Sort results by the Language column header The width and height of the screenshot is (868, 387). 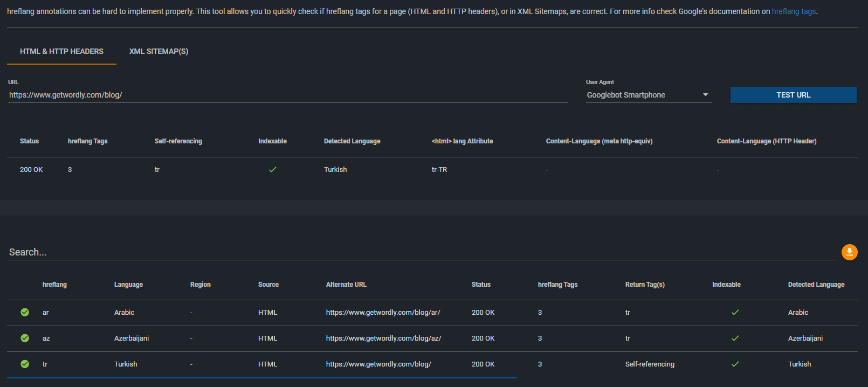point(128,285)
